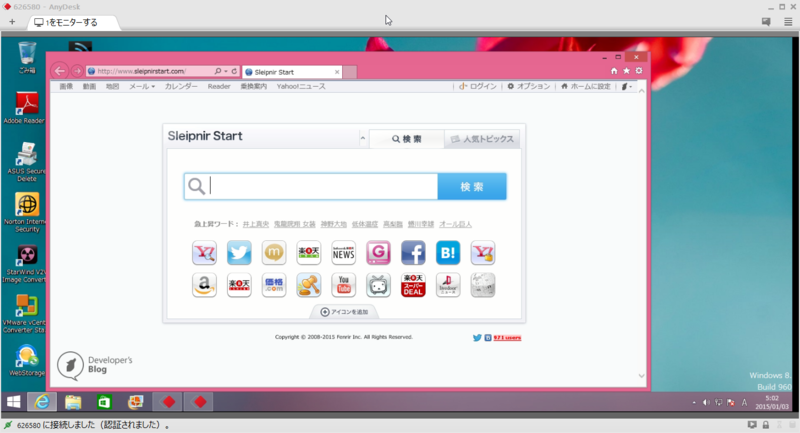The width and height of the screenshot is (800, 433).
Task: Open Adobe Reader desktop icon
Action: [26, 108]
